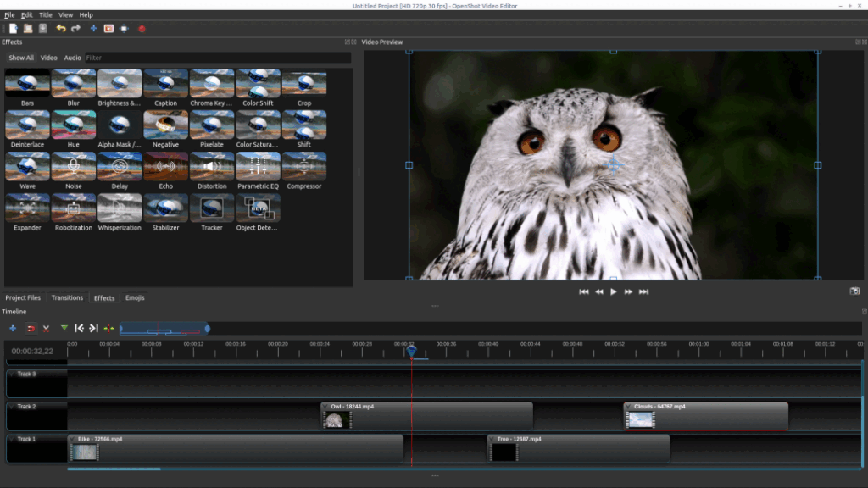
Task: Open the Clouds clip's dropdown arrow
Action: pyautogui.click(x=629, y=407)
